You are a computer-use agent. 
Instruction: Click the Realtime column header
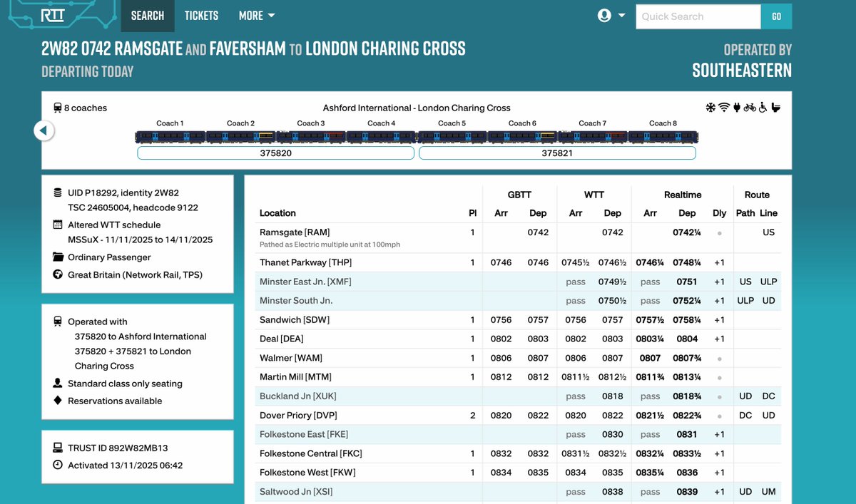[683, 195]
